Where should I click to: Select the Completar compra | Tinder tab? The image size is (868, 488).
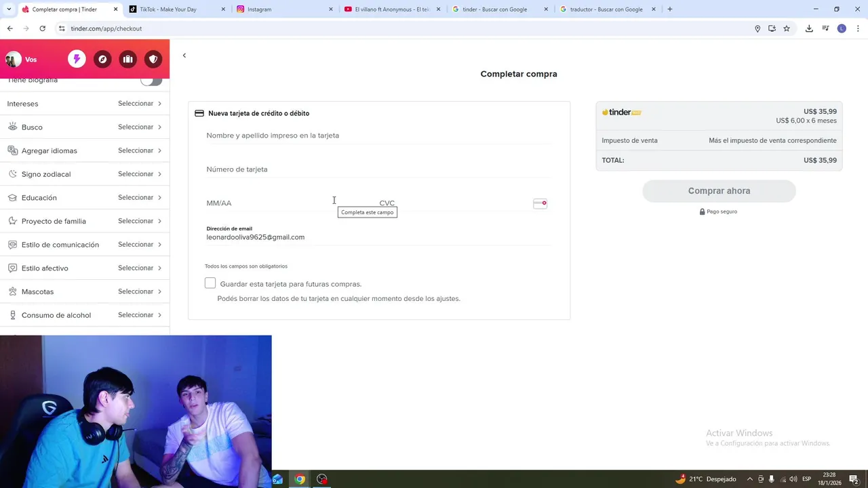click(x=68, y=9)
